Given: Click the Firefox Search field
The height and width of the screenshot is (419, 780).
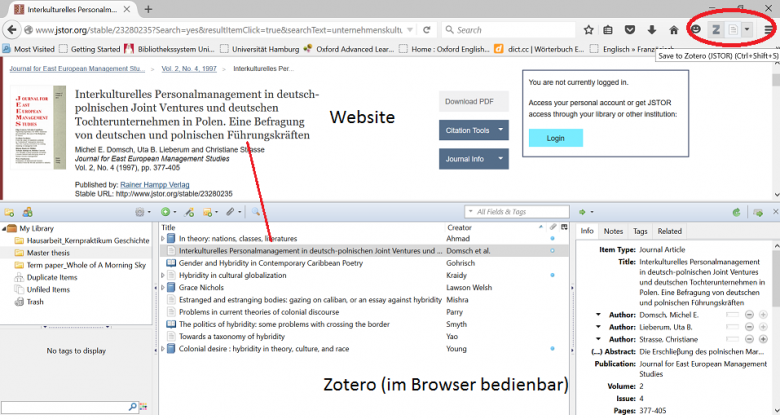Looking at the screenshot, I should tap(508, 30).
